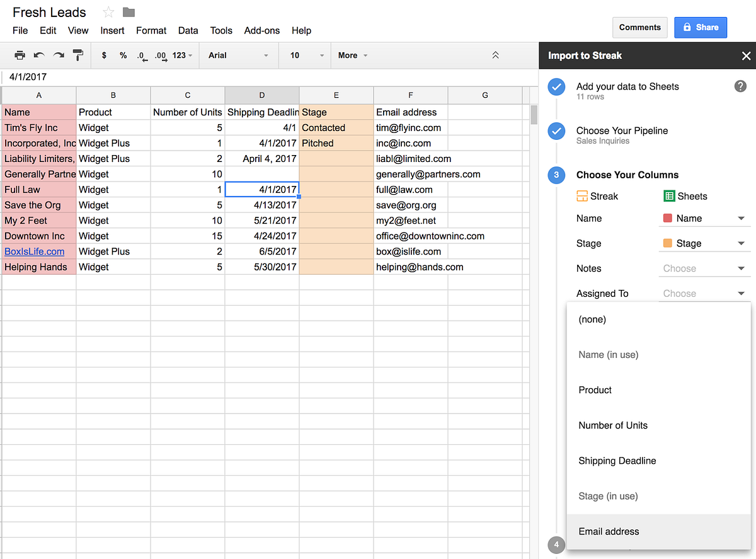Click the April 4, 2017 cell
Screen dimensions: 756x559
262,159
